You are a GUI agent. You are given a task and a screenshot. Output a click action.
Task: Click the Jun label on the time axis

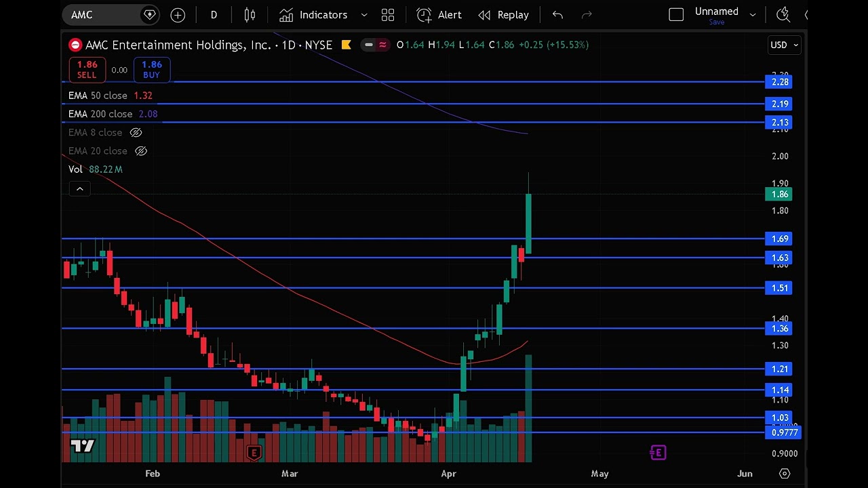[745, 474]
